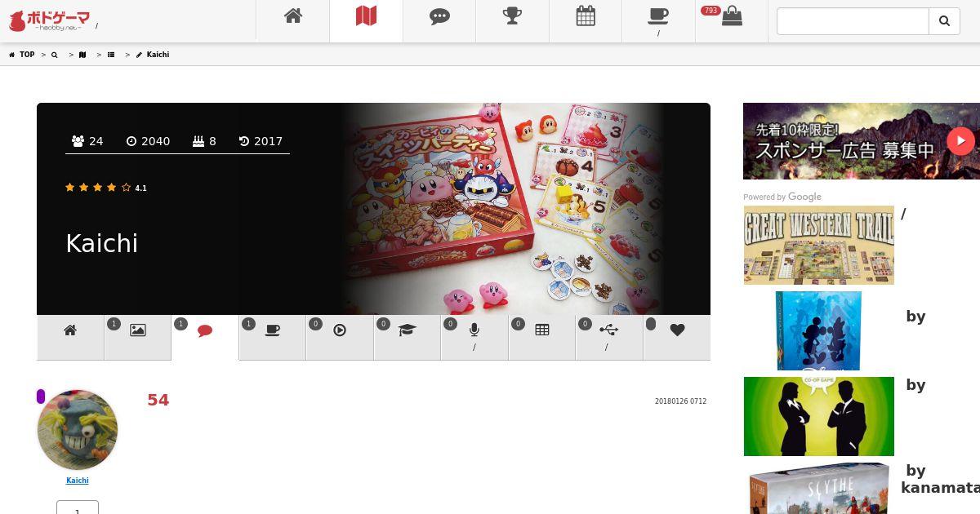This screenshot has width=980, height=514.
Task: Click the list icon in the breadcrumb
Action: pyautogui.click(x=111, y=55)
